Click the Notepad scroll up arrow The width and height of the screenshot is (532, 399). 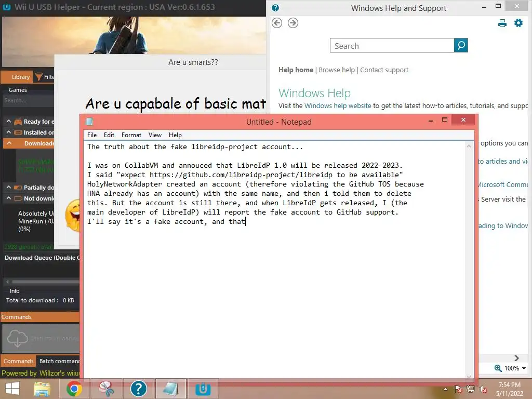point(469,147)
